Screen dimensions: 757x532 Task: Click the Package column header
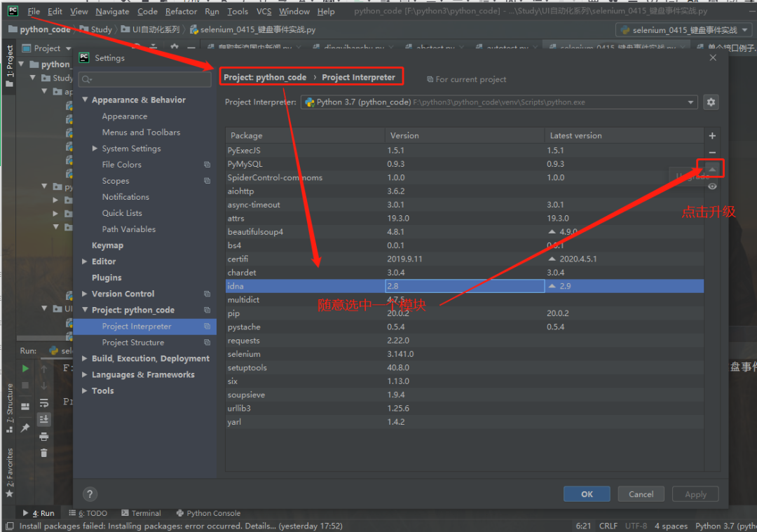(x=305, y=136)
